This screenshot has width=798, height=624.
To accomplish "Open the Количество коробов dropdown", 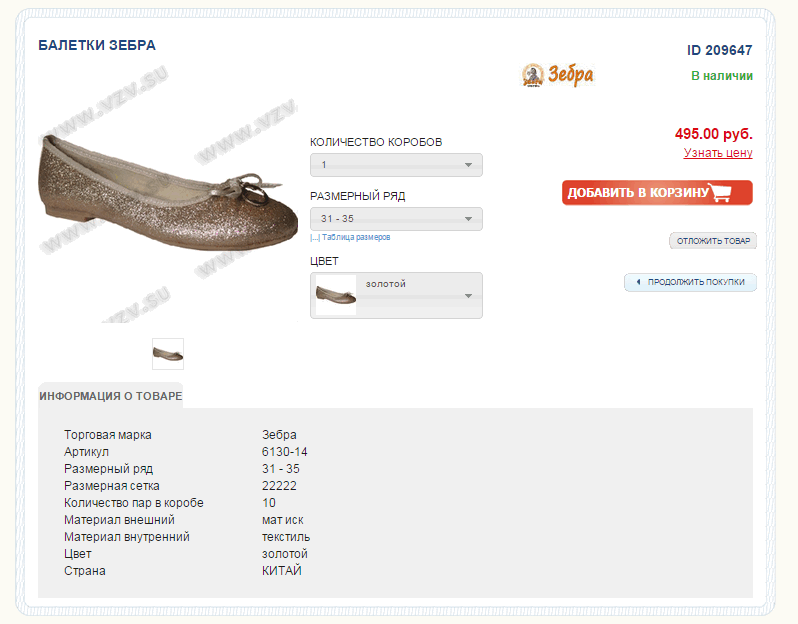I will (396, 165).
